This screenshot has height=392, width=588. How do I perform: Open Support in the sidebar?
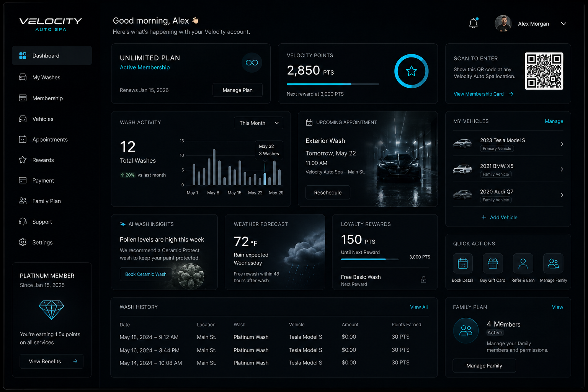tap(52, 222)
